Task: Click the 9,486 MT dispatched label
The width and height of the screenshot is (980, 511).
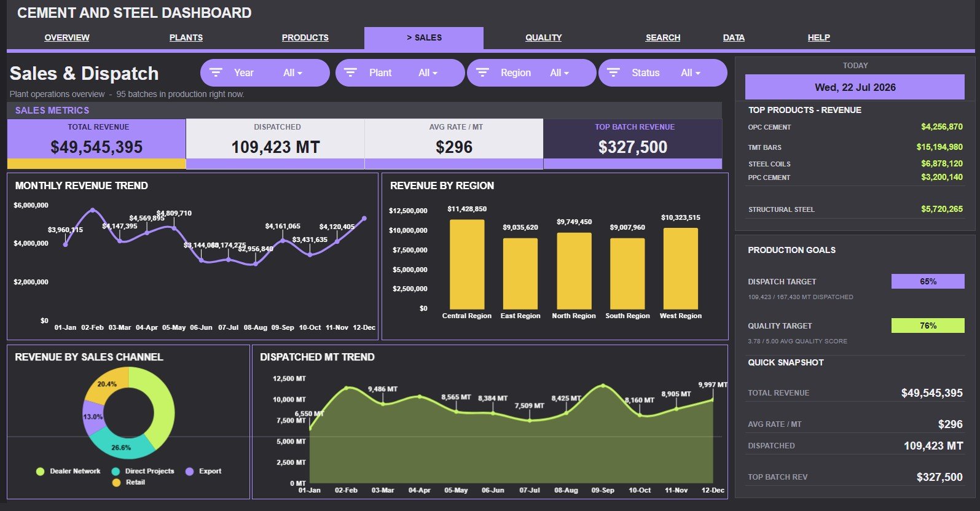Action: [x=383, y=389]
